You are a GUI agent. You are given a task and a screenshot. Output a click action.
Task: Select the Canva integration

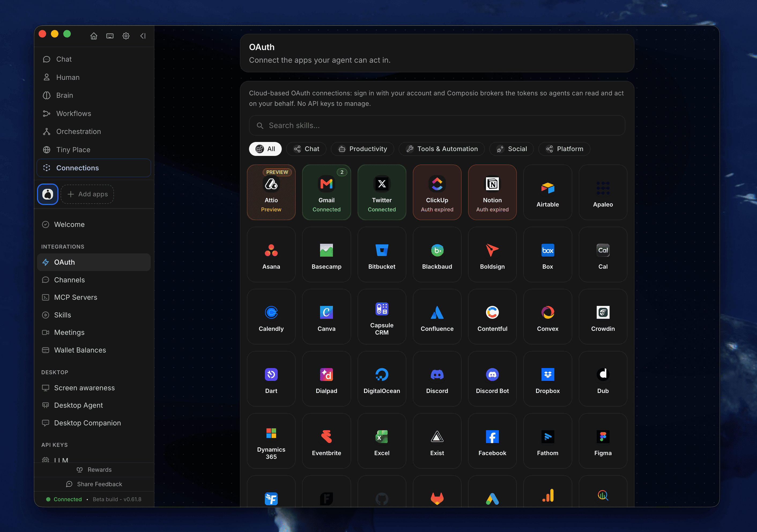[326, 317]
